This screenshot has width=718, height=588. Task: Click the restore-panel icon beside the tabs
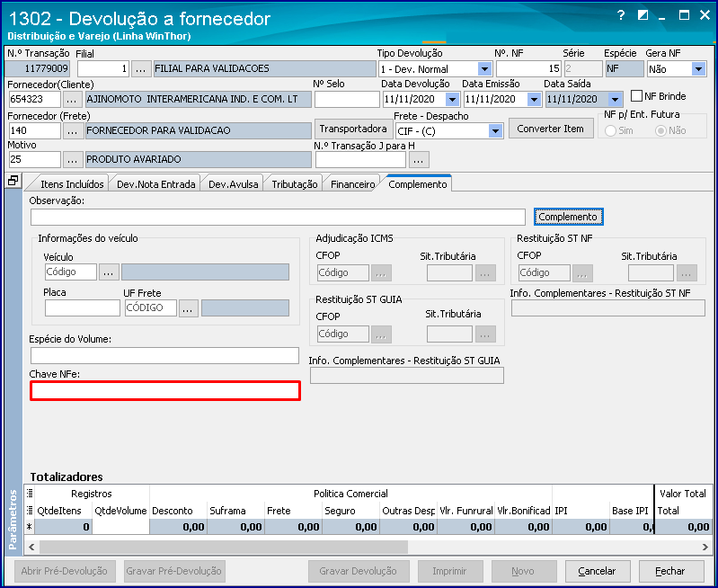coord(13,181)
